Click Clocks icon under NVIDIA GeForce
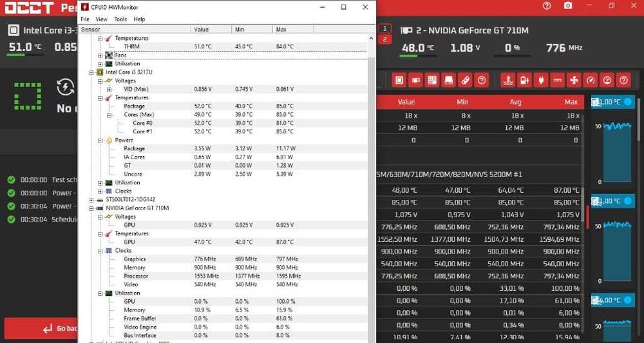Image resolution: width=644 pixels, height=343 pixels. pyautogui.click(x=109, y=250)
